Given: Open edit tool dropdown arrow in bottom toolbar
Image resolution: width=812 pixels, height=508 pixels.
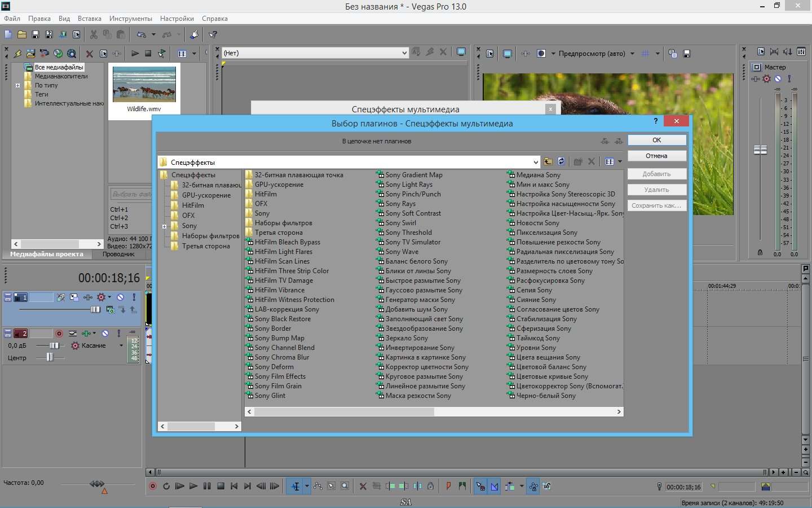Looking at the screenshot, I should click(x=307, y=486).
